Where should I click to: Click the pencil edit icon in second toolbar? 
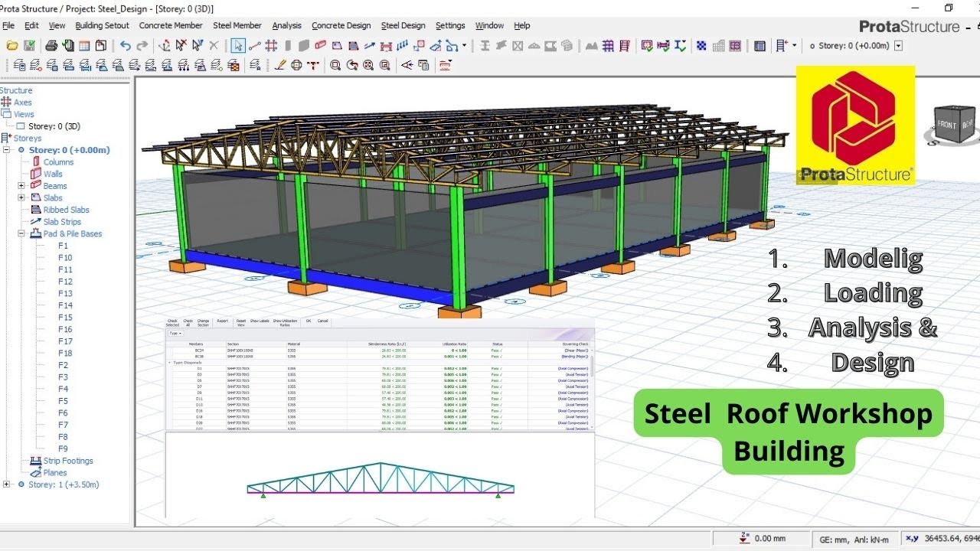(280, 65)
